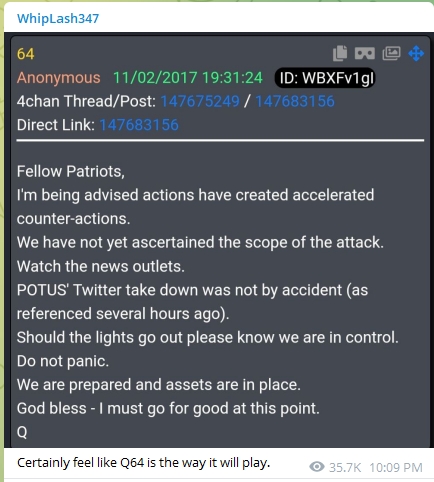Image resolution: width=434 pixels, height=482 pixels.
Task: Click the 35.7K view count
Action: click(x=345, y=468)
